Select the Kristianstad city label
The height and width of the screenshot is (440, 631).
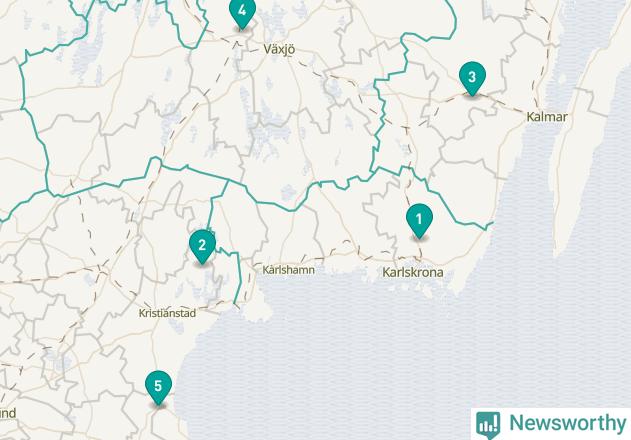coord(167,313)
